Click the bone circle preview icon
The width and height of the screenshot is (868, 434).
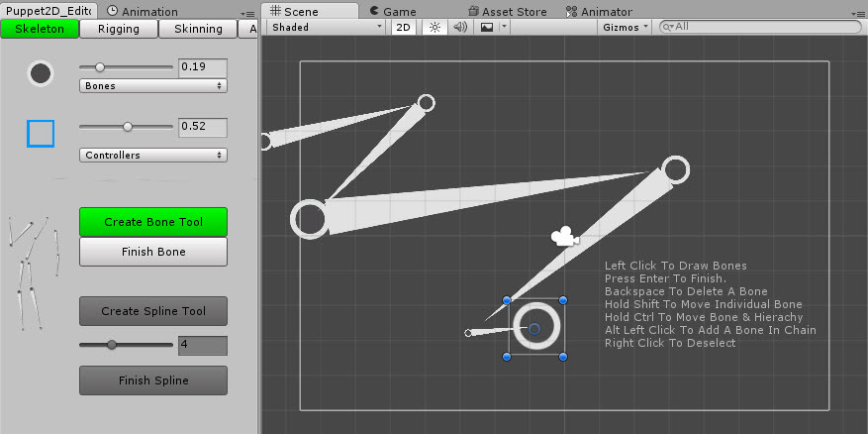41,73
